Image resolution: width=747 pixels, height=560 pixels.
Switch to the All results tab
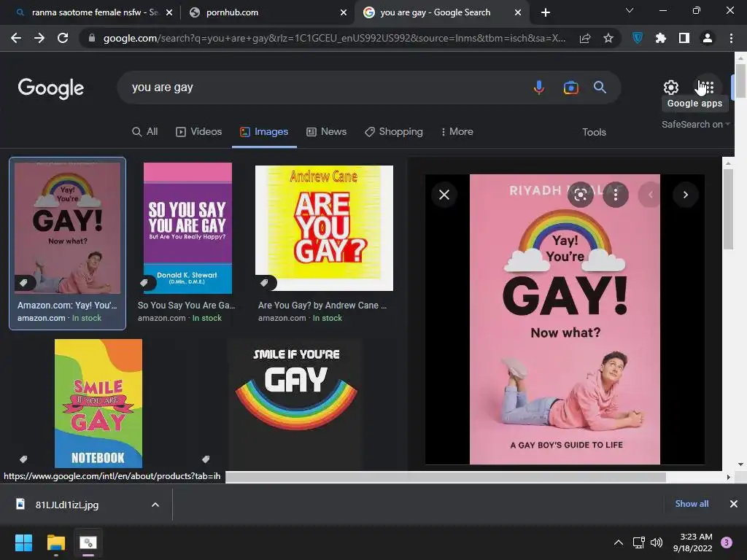(x=145, y=132)
